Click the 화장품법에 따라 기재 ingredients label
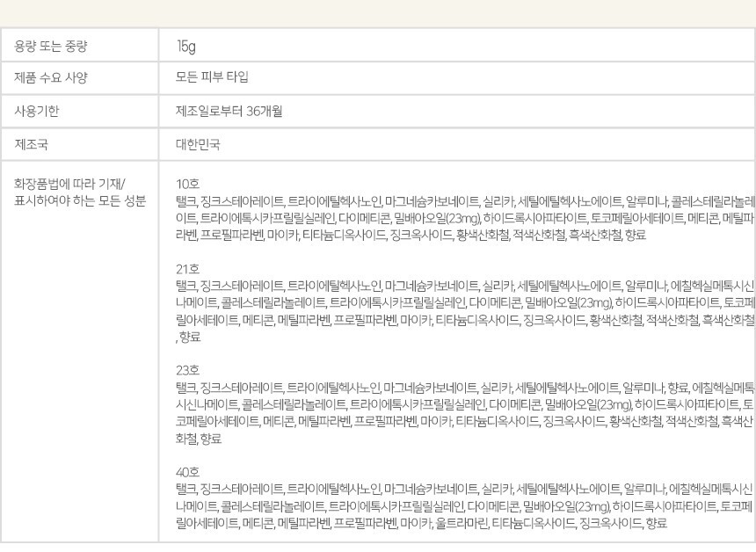Screen dimensions: 756x552 (x=69, y=184)
